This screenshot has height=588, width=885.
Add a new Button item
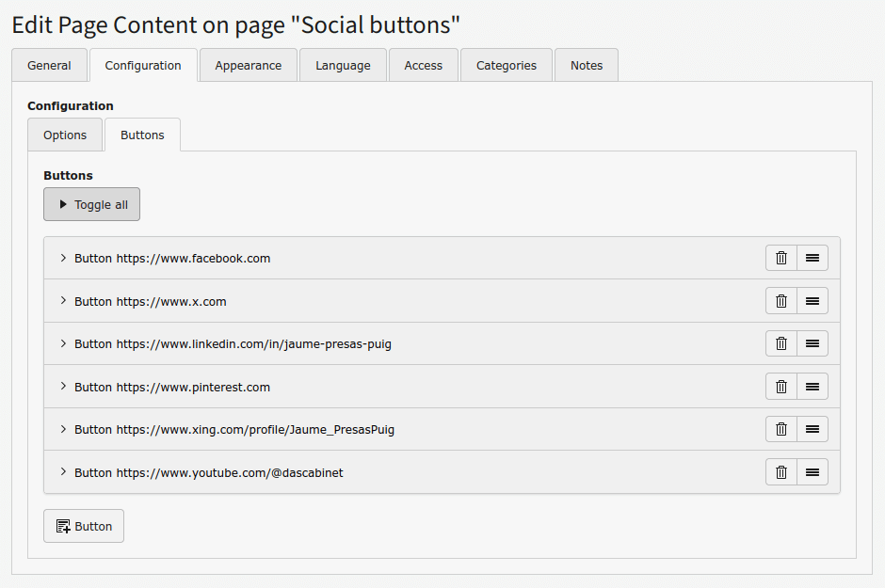(84, 526)
